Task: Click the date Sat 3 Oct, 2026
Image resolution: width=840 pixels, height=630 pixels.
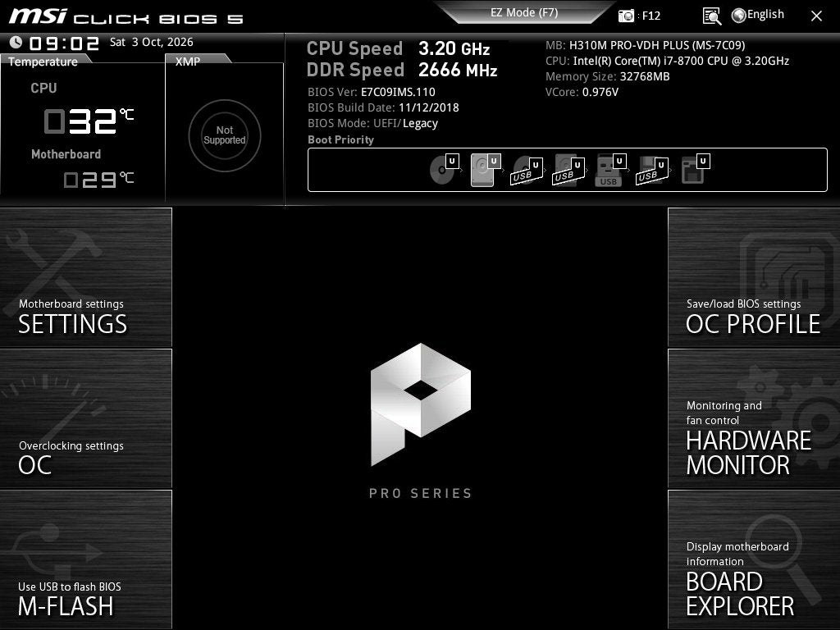Action: (152, 43)
